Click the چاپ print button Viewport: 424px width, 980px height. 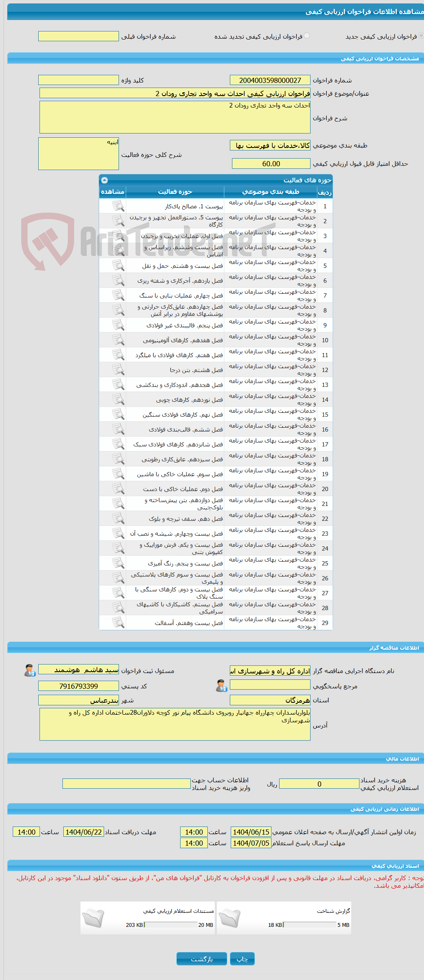pos(242,959)
